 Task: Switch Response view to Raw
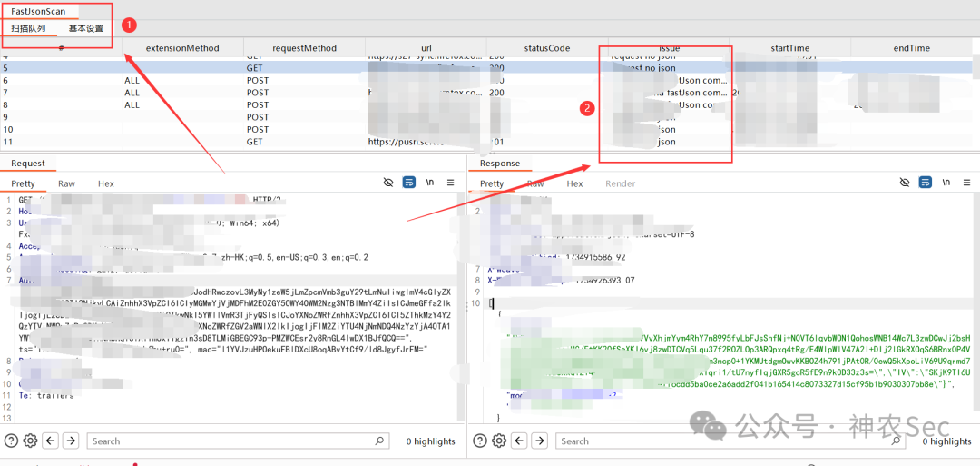click(x=535, y=183)
